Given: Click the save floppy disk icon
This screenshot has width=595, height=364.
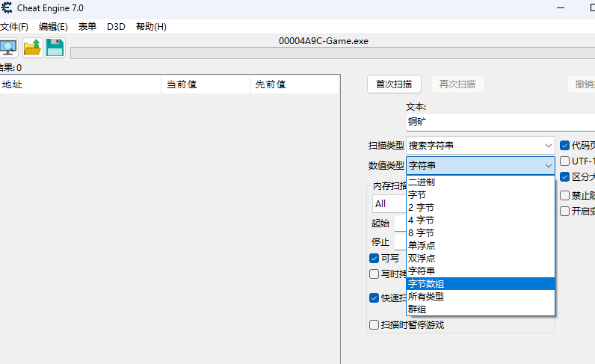Looking at the screenshot, I should click(x=55, y=48).
